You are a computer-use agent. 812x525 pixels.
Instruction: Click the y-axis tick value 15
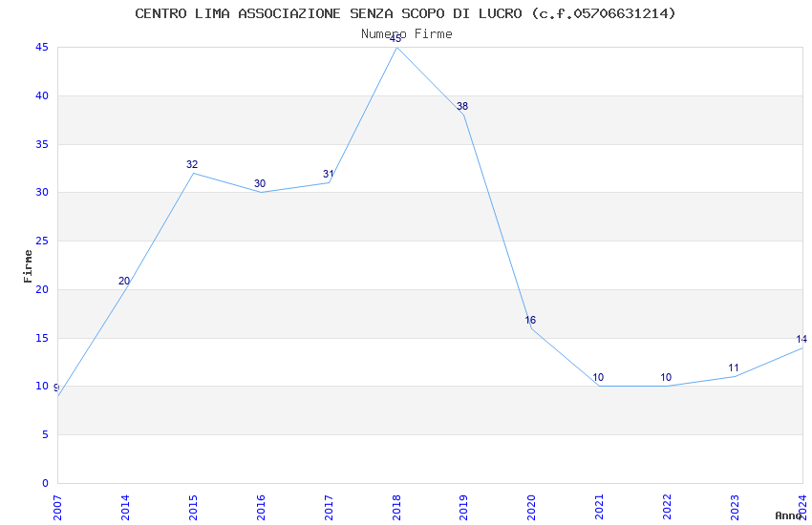42,338
